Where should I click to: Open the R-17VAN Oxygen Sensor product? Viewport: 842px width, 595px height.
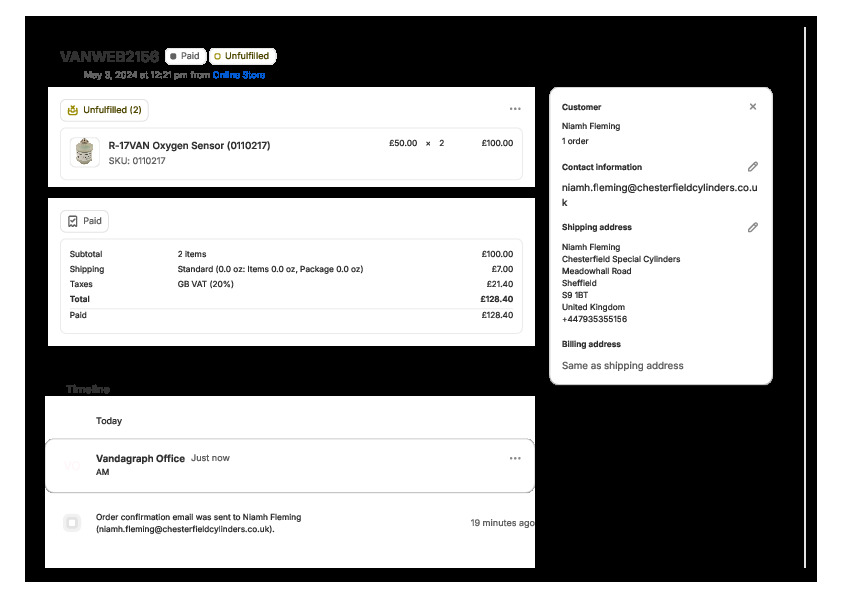[x=189, y=145]
